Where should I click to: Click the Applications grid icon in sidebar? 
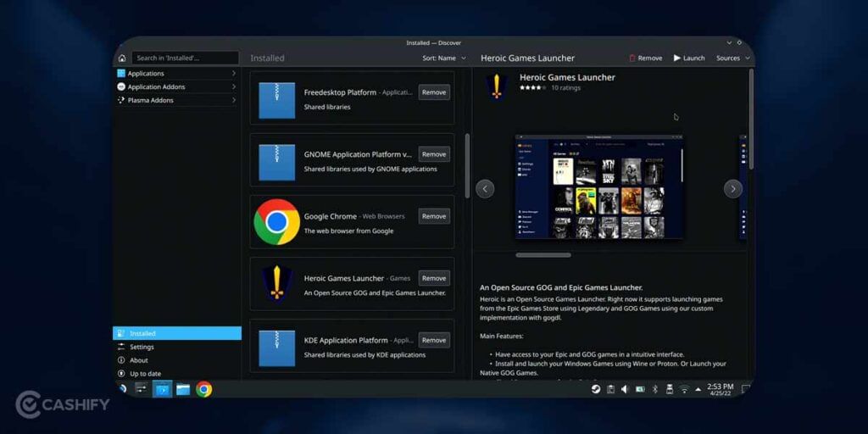(x=121, y=74)
